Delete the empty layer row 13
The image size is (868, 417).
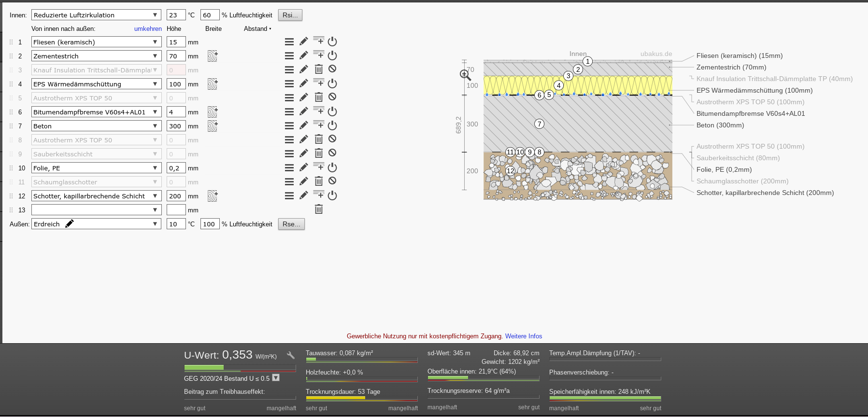click(319, 209)
